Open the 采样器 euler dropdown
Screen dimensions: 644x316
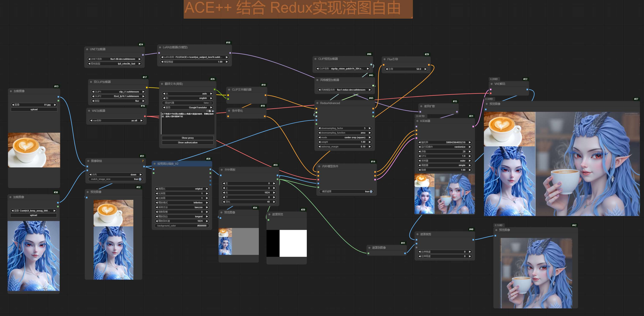445,161
